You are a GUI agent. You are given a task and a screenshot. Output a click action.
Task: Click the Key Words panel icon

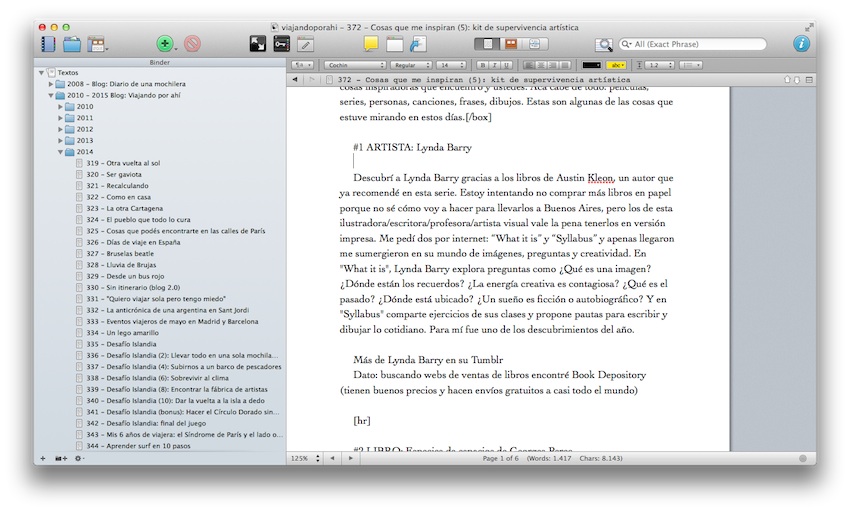(x=281, y=44)
